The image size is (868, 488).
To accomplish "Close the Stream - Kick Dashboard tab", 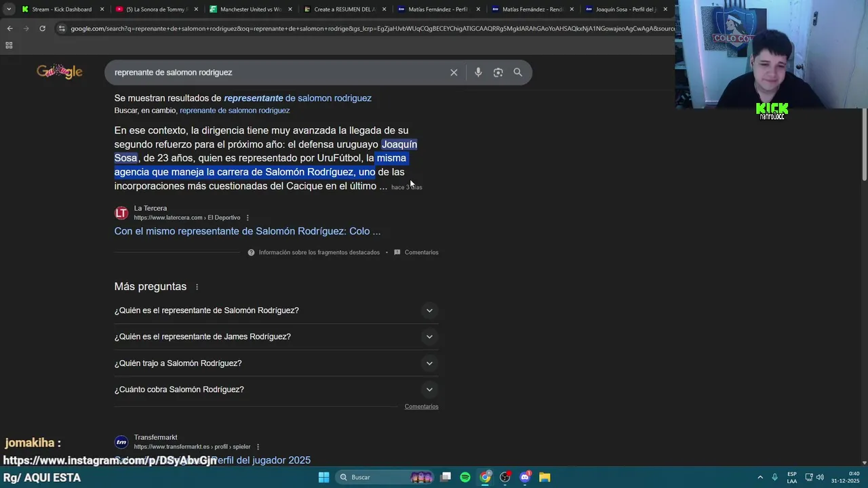I will click(x=102, y=9).
